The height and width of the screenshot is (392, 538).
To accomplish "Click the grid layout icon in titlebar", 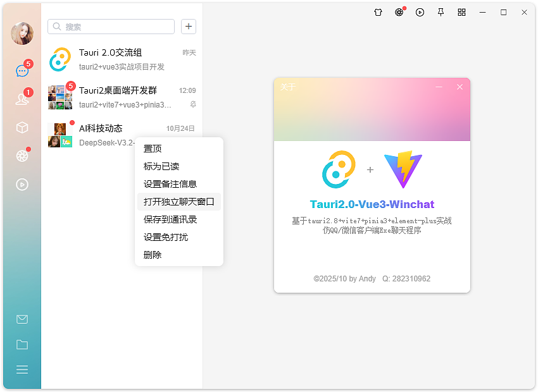I will click(x=461, y=12).
